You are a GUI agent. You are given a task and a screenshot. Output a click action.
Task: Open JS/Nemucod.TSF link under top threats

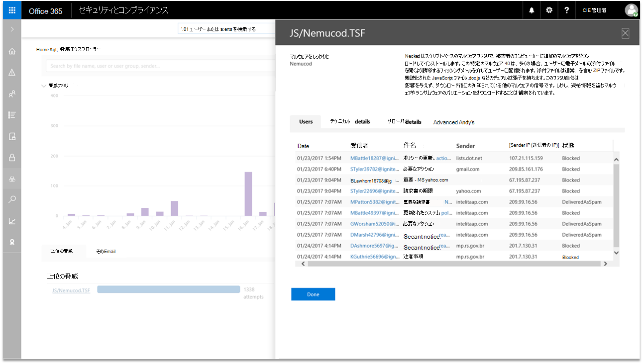[71, 290]
